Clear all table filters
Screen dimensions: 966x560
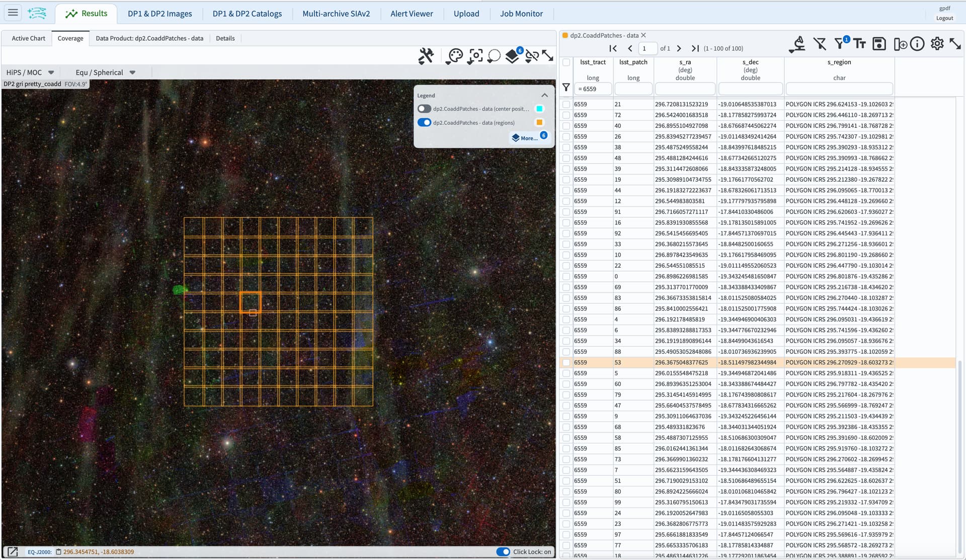coord(820,44)
